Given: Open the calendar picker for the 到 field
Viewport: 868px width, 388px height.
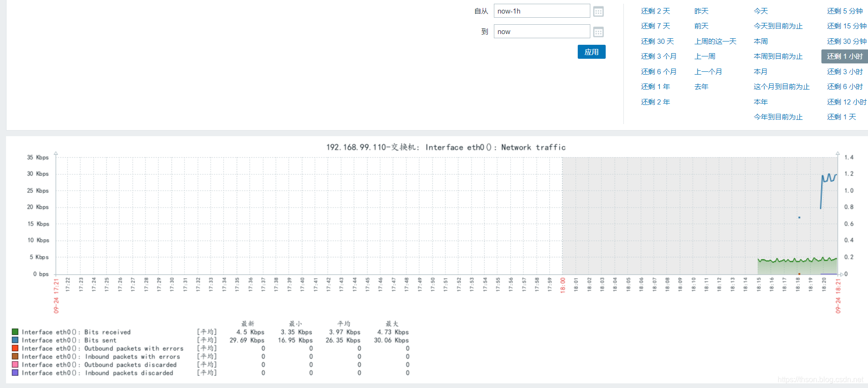Looking at the screenshot, I should pyautogui.click(x=598, y=32).
